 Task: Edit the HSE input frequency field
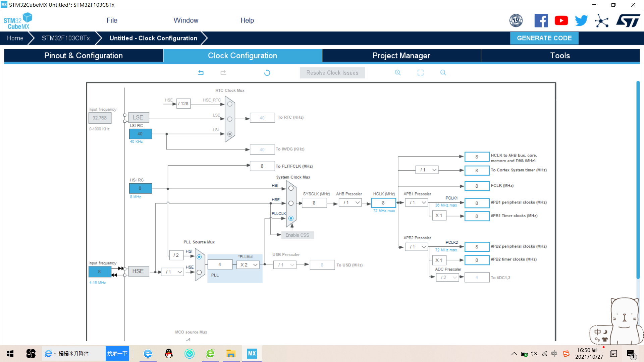(x=100, y=271)
